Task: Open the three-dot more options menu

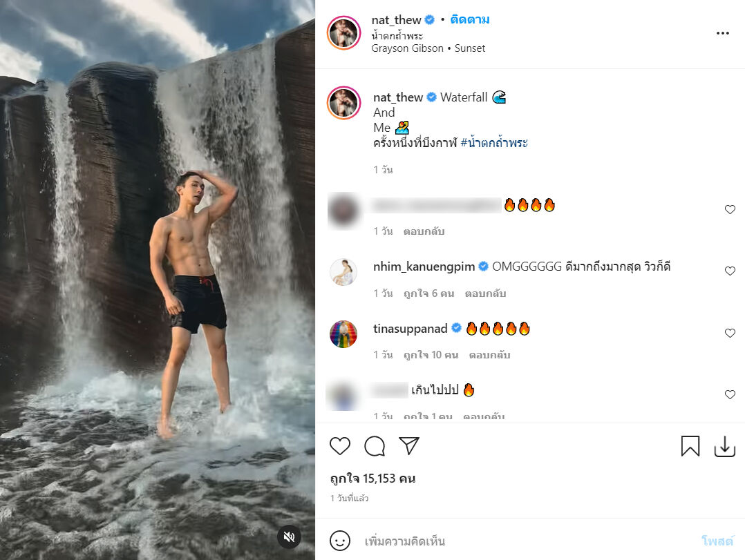Action: coord(722,33)
